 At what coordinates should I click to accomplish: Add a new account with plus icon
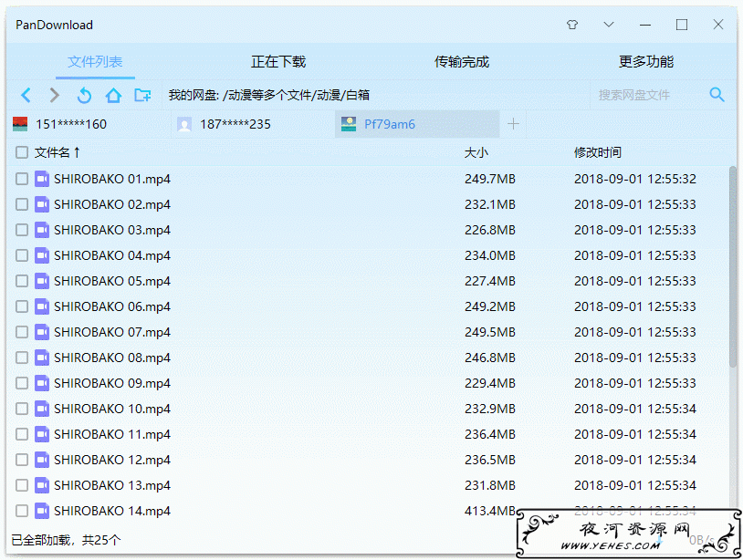pyautogui.click(x=513, y=124)
